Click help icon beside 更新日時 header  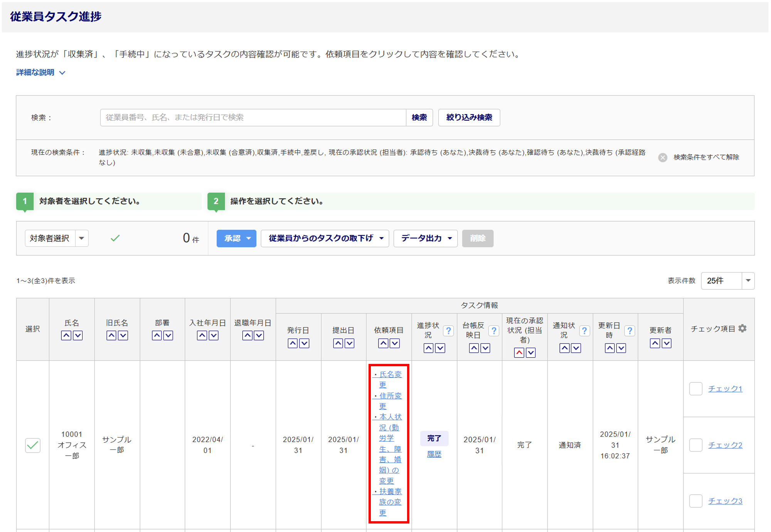tap(630, 331)
